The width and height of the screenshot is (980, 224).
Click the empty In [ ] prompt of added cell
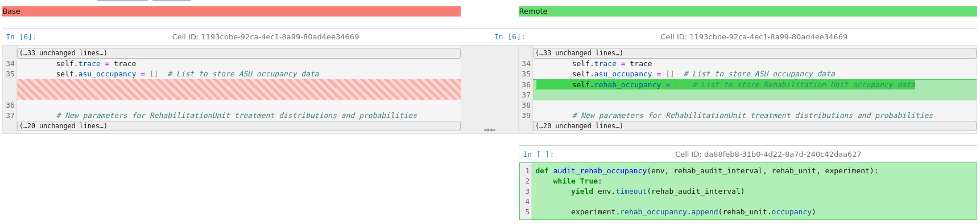tap(538, 154)
